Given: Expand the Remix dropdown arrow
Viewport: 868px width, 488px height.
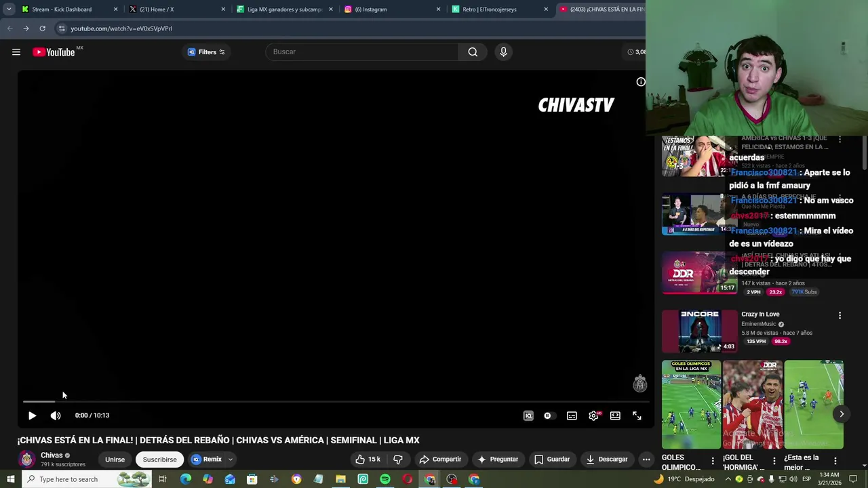Looking at the screenshot, I should tap(230, 460).
